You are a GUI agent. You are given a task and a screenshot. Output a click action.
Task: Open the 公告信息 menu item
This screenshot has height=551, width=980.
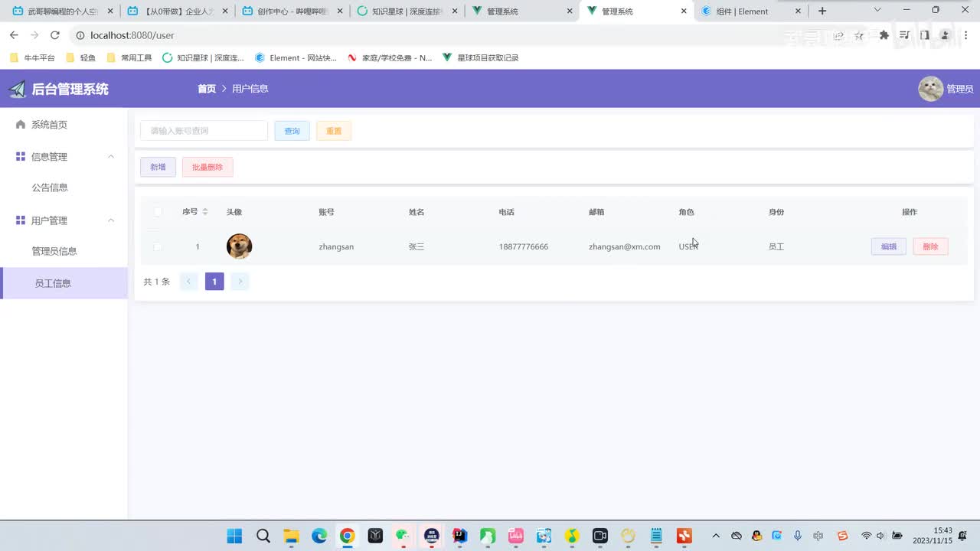click(x=64, y=187)
